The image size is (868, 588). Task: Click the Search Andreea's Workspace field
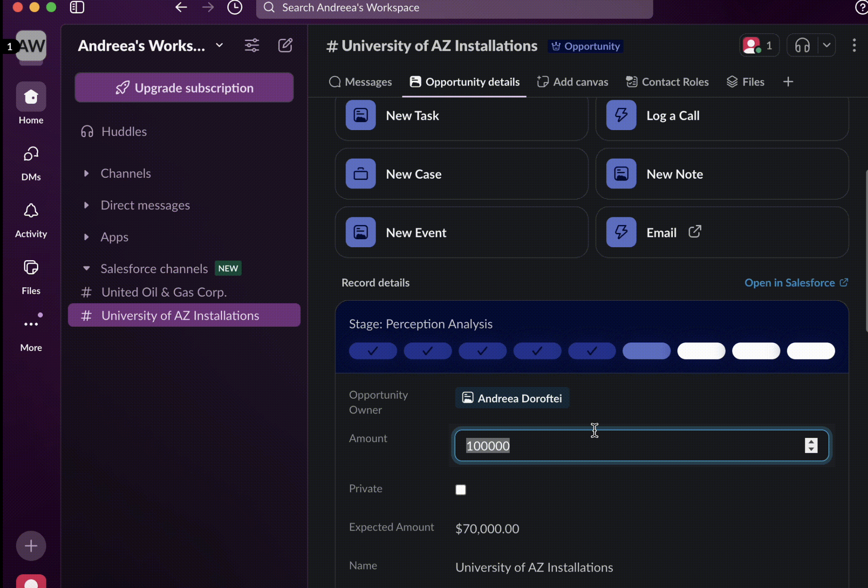point(454,8)
